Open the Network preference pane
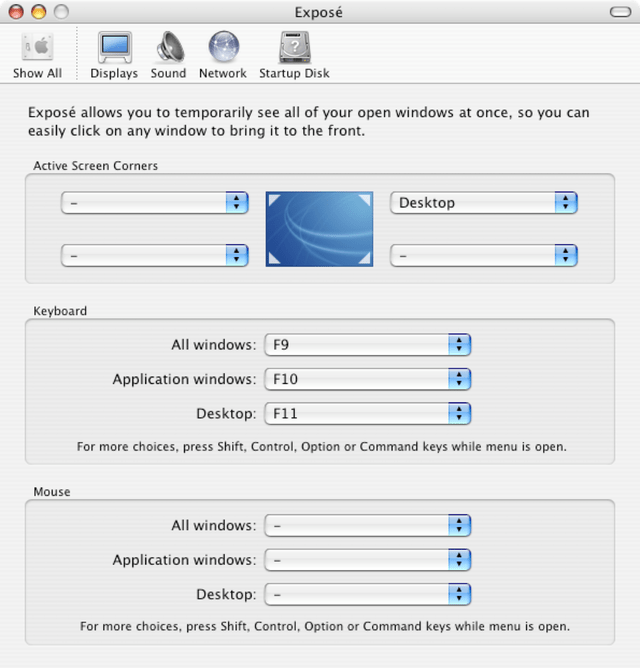This screenshot has height=668, width=640. tap(223, 55)
